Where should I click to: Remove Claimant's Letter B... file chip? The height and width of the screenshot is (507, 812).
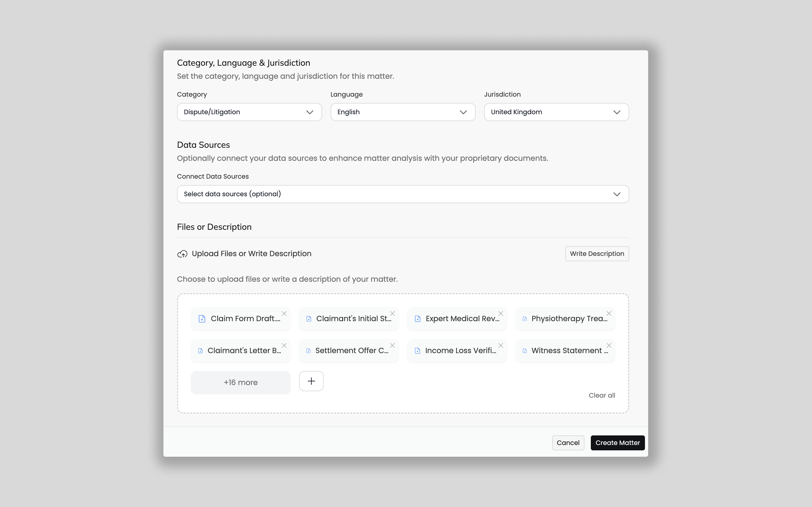coord(284,345)
